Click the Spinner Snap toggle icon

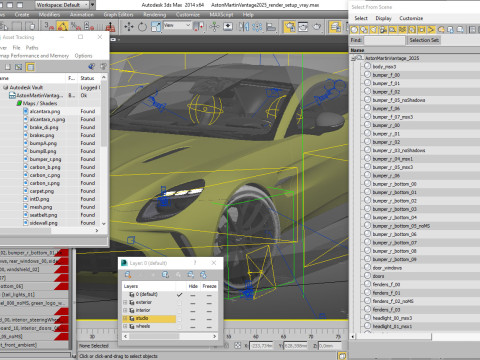(89, 26)
